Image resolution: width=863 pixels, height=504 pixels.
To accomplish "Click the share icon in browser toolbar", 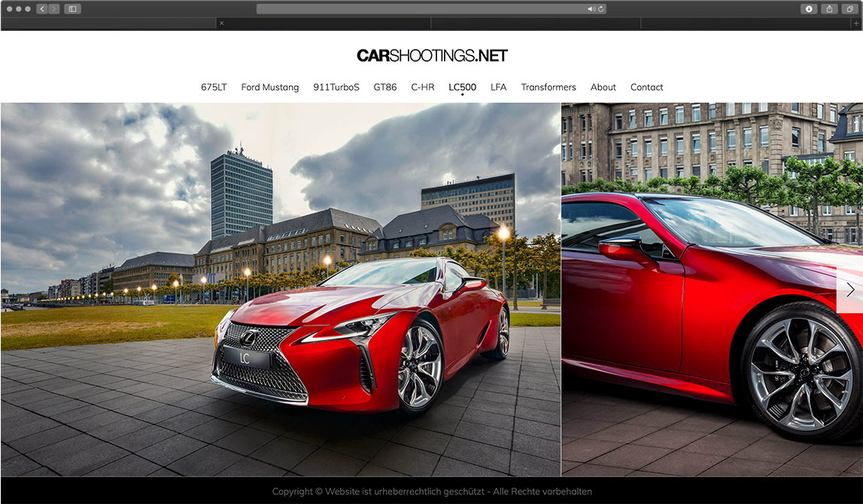I will click(829, 9).
